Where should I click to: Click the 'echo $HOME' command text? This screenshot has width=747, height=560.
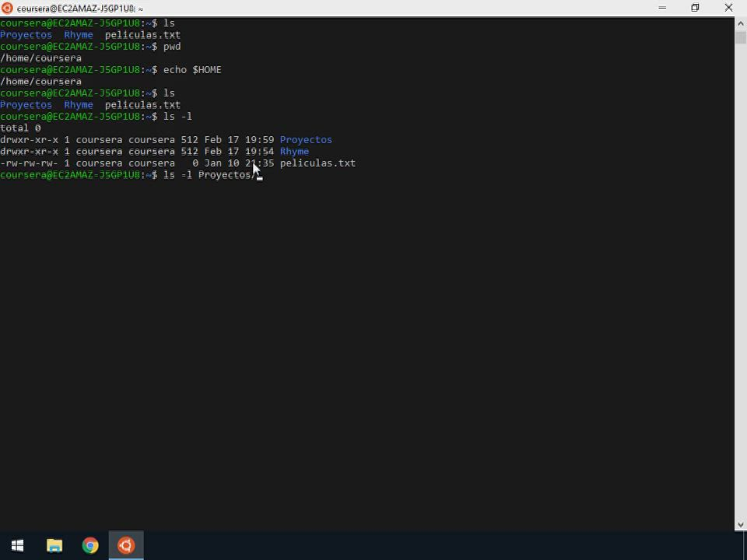pos(192,70)
